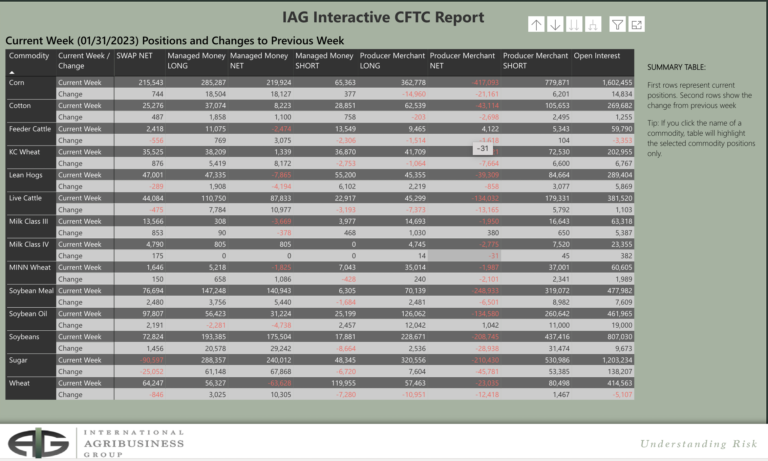
Task: Click the sort triangle under the Commodity header
Action: 12,73
